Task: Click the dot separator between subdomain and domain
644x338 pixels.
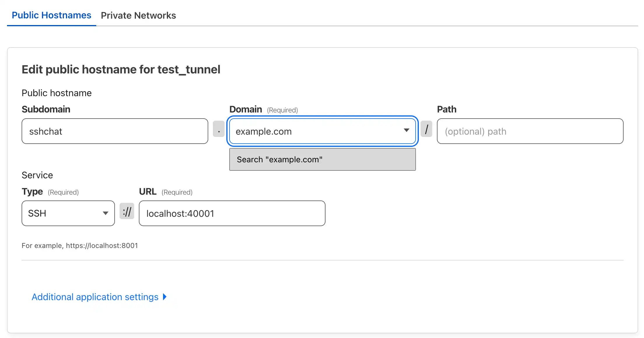Action: [219, 131]
